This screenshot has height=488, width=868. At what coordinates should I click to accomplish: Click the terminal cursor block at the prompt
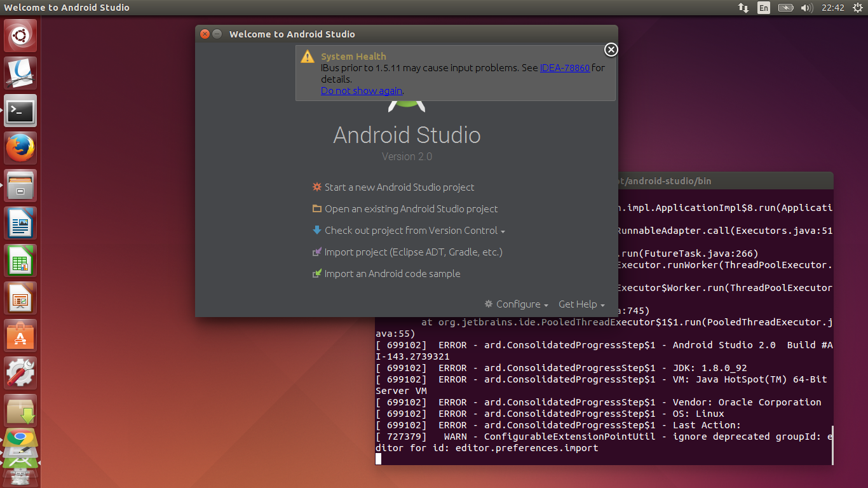[379, 459]
